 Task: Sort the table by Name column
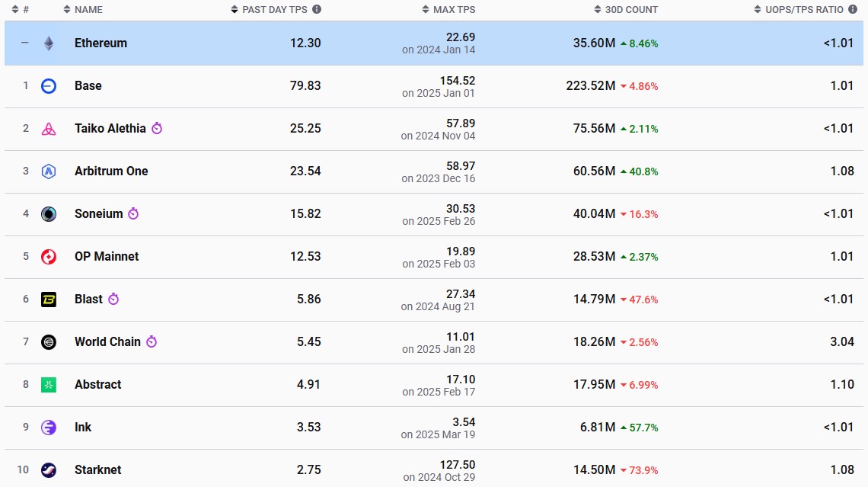(83, 9)
